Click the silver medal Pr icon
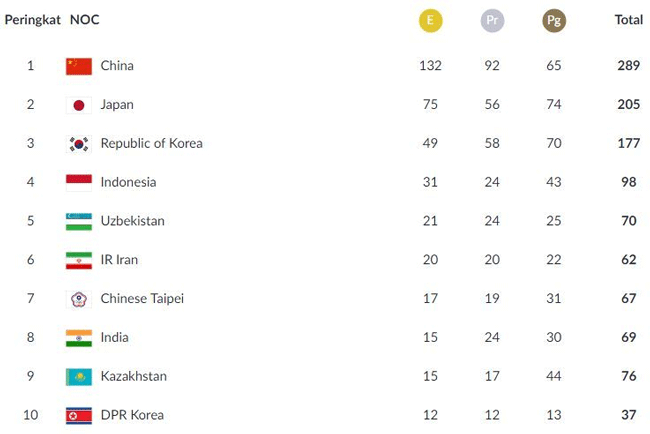This screenshot has width=650, height=434. (x=492, y=20)
